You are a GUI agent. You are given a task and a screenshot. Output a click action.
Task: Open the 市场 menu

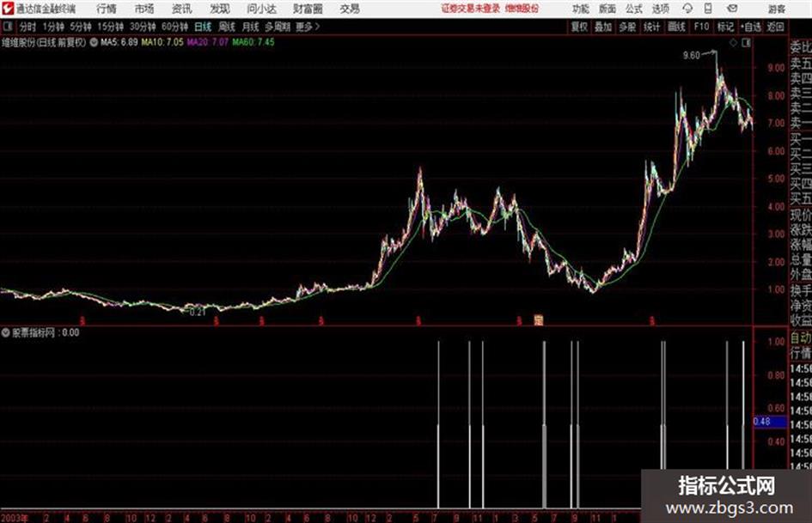click(x=144, y=9)
